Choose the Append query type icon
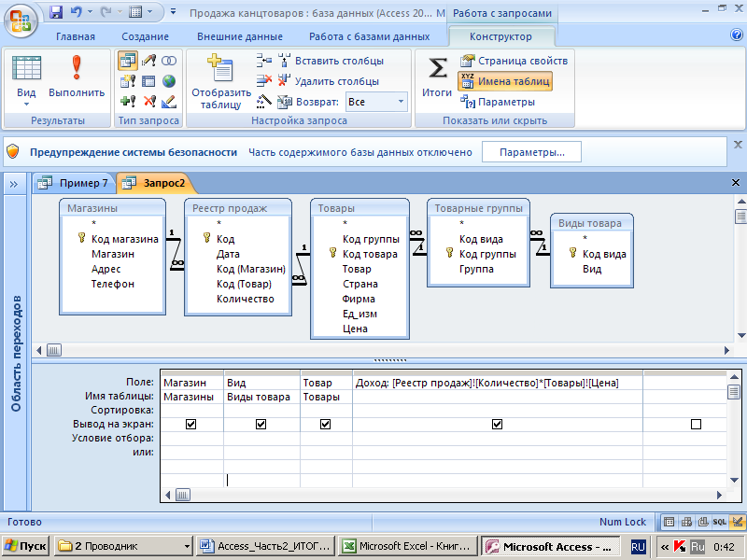The height and width of the screenshot is (560, 747). (x=128, y=102)
